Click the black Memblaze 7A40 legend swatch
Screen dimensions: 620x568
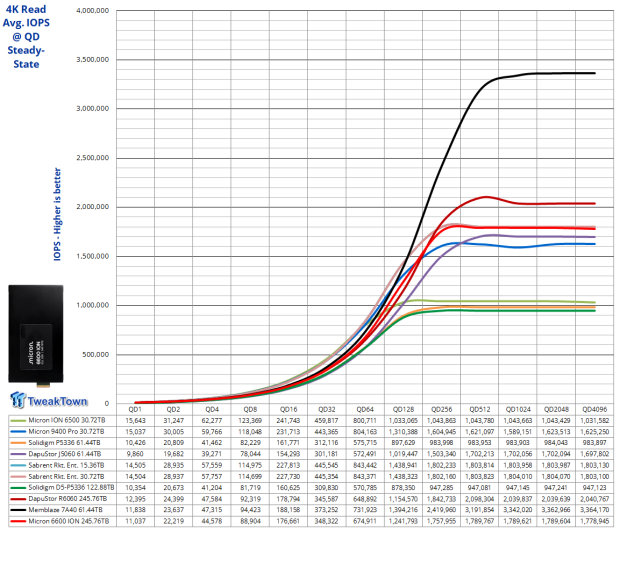point(18,510)
